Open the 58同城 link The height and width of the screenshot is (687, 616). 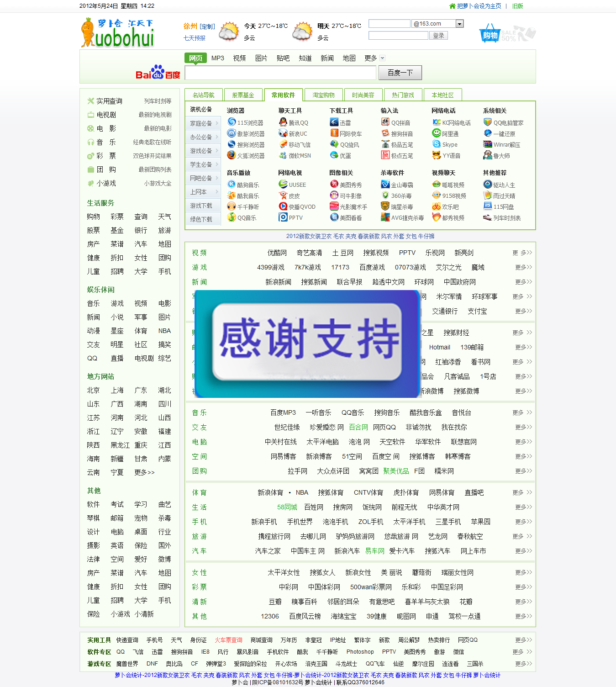click(x=287, y=507)
